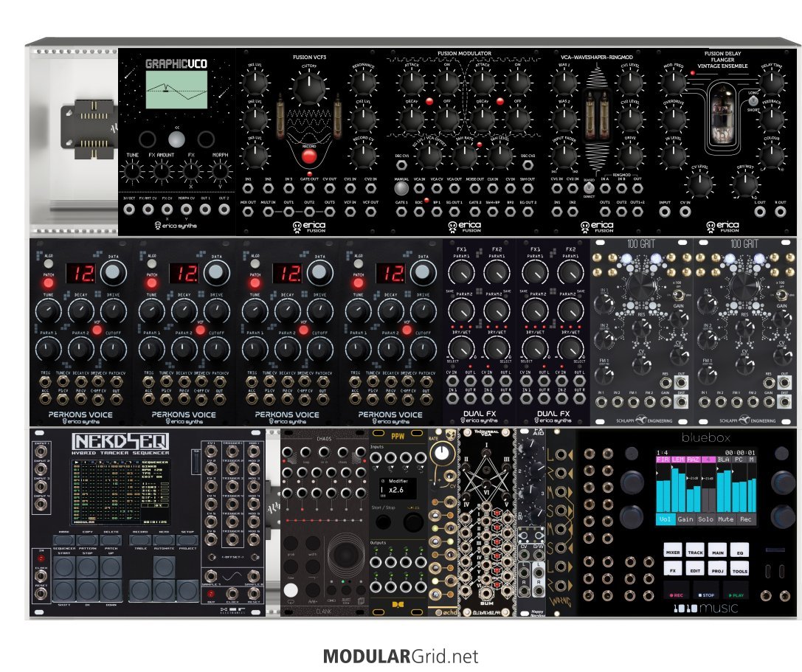Adjust the TUNE knob on Graphic VCO
802x672 pixels.
coord(133,171)
